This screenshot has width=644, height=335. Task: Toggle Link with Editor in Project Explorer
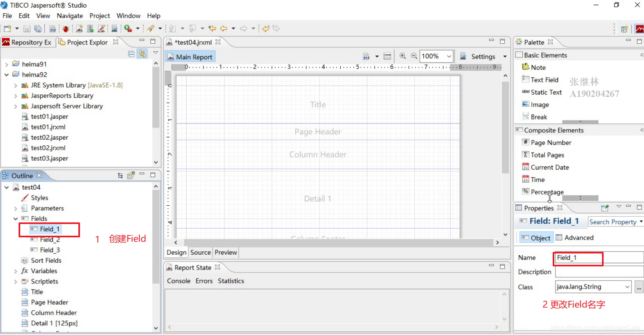(x=142, y=54)
